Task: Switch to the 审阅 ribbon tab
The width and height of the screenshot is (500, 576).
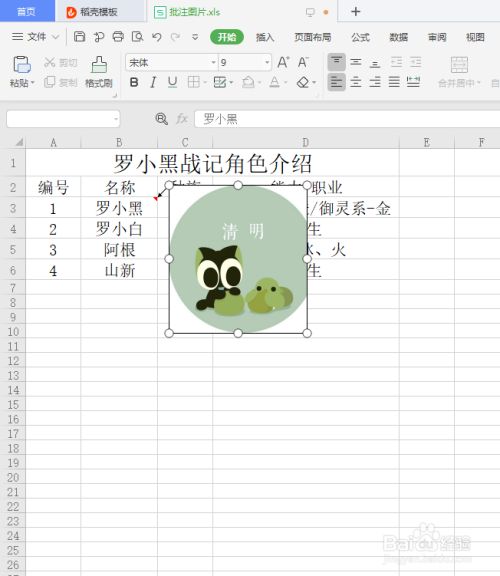Action: [x=437, y=37]
